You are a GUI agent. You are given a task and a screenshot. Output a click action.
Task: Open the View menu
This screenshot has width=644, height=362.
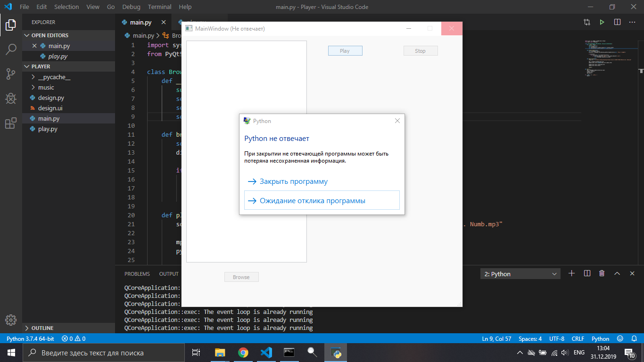(93, 7)
